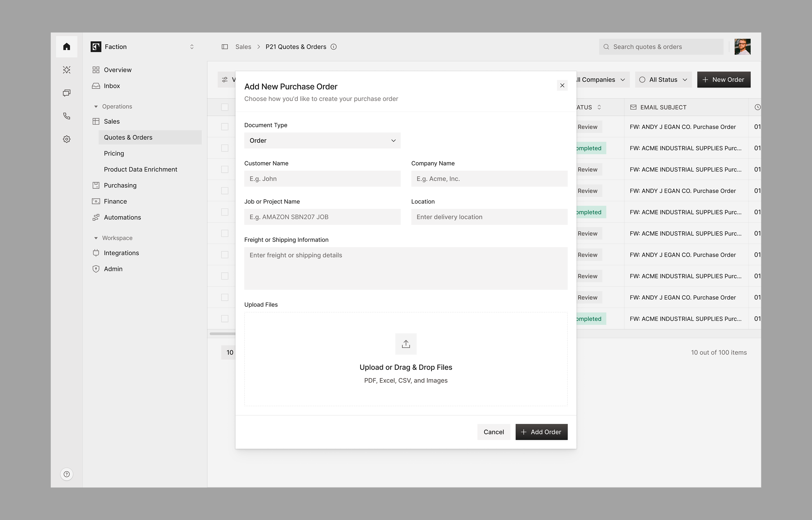
Task: Open the chat messages icon in left rail
Action: (x=66, y=93)
